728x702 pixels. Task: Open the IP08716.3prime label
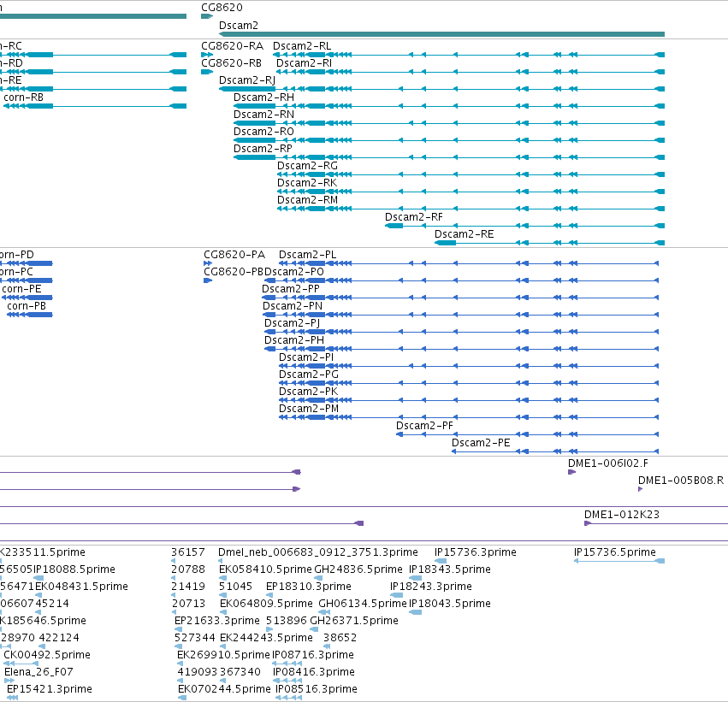313,656
